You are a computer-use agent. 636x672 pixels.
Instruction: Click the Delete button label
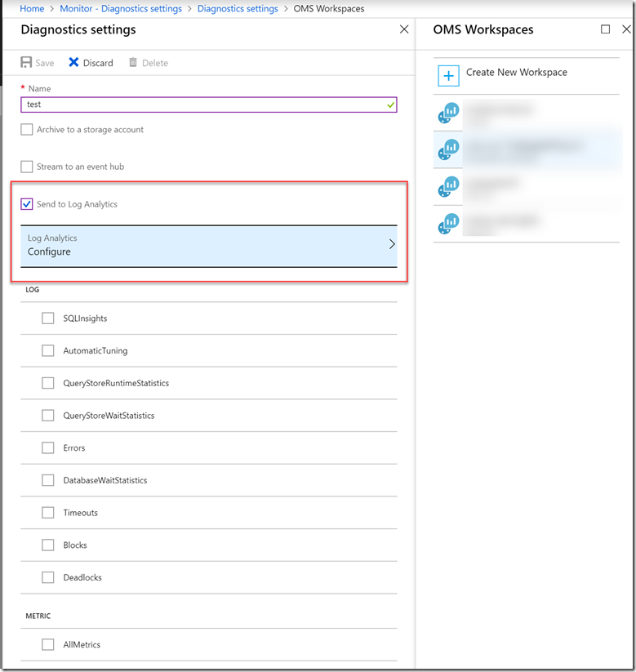pyautogui.click(x=155, y=63)
